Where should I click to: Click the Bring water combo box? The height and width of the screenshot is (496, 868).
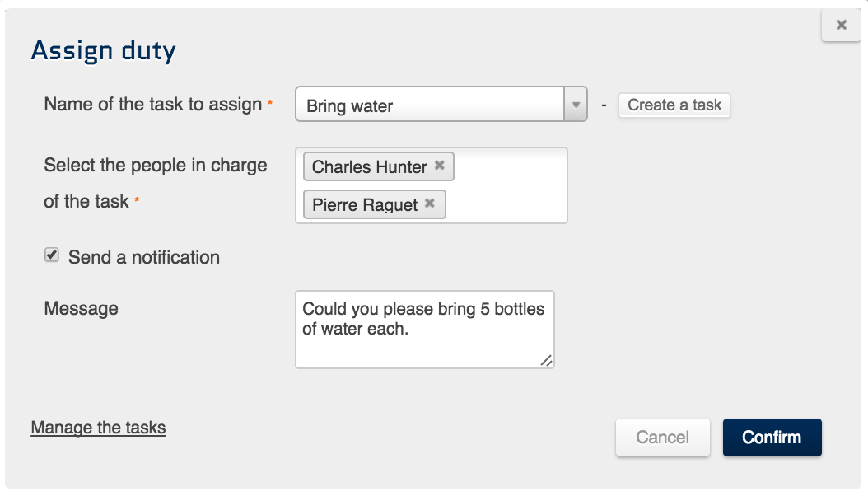click(429, 105)
